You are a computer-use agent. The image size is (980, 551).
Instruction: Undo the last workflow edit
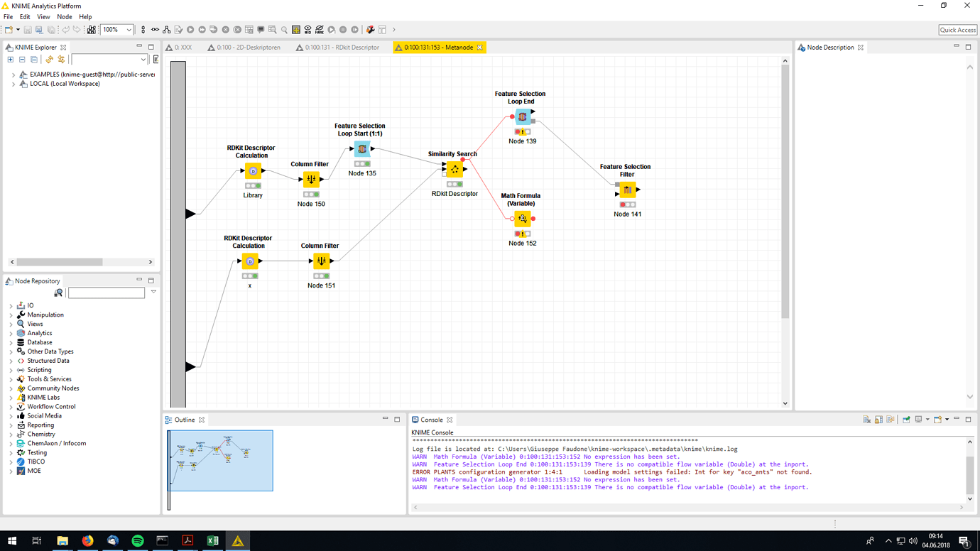[x=66, y=29]
